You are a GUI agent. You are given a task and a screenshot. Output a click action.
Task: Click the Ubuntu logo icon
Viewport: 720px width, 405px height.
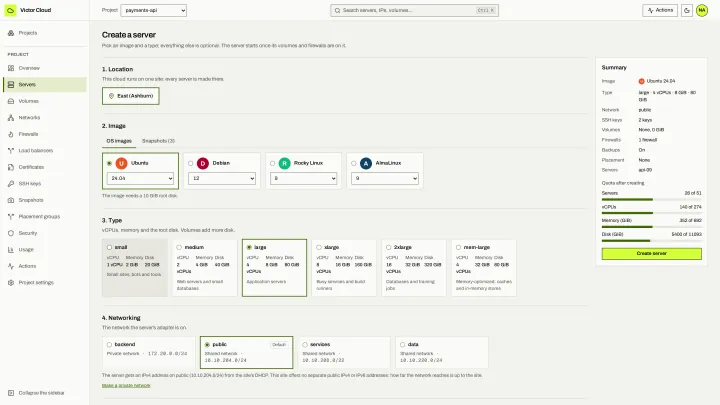[121, 163]
